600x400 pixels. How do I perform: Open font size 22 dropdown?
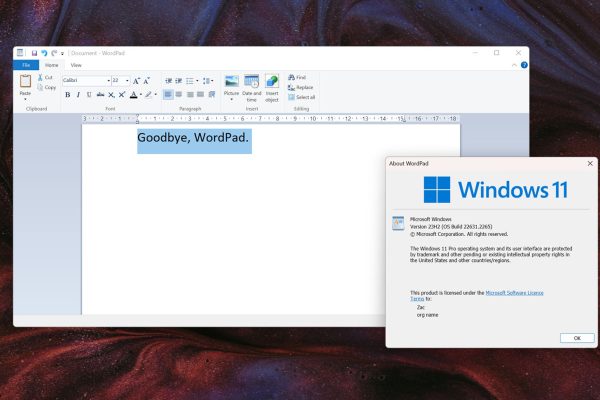click(127, 81)
